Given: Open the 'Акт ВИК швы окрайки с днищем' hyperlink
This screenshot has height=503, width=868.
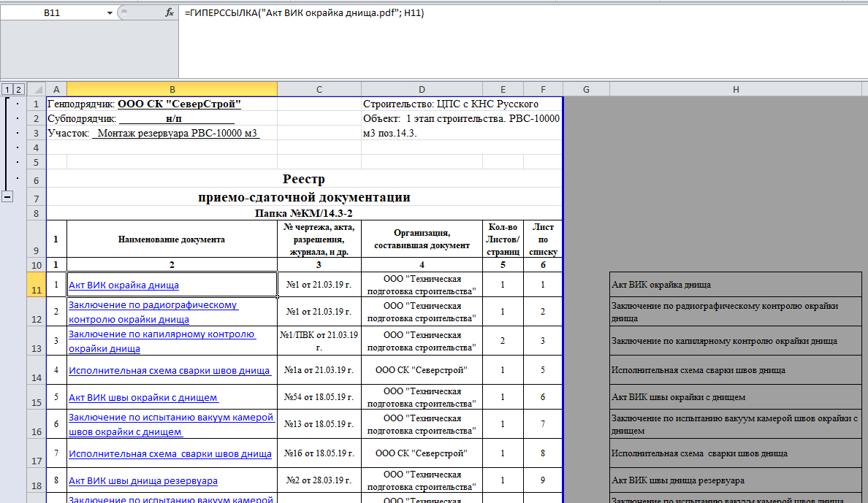Looking at the screenshot, I should pyautogui.click(x=143, y=398).
